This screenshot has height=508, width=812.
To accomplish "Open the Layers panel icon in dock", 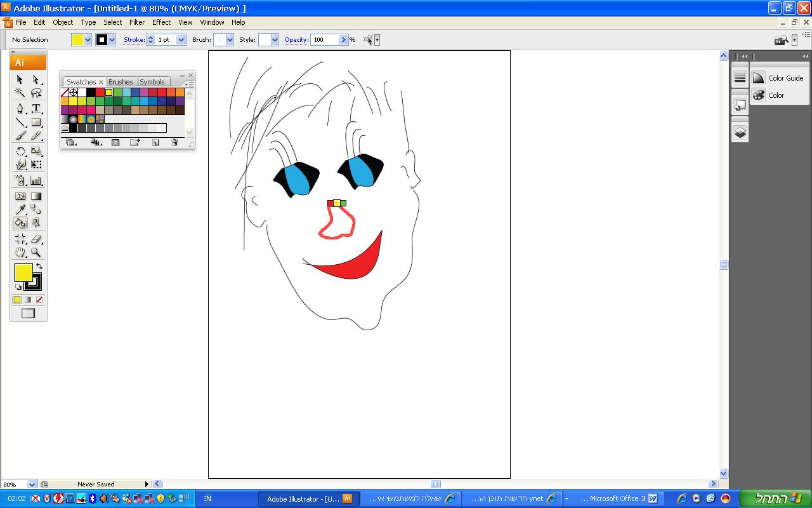I will coord(740,133).
